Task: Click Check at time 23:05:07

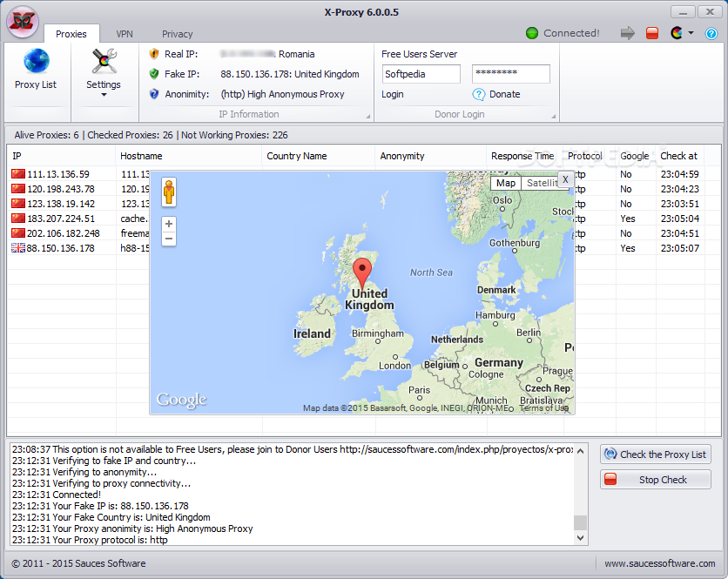Action: pyautogui.click(x=680, y=248)
